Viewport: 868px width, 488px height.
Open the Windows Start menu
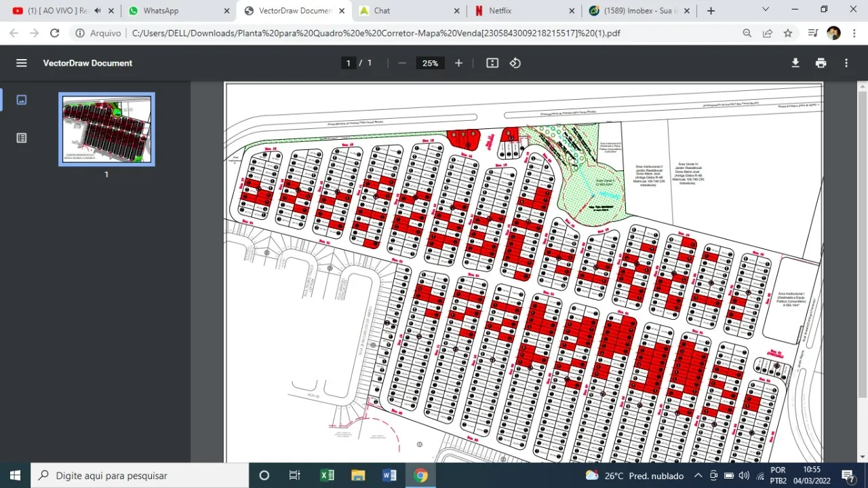(x=15, y=475)
